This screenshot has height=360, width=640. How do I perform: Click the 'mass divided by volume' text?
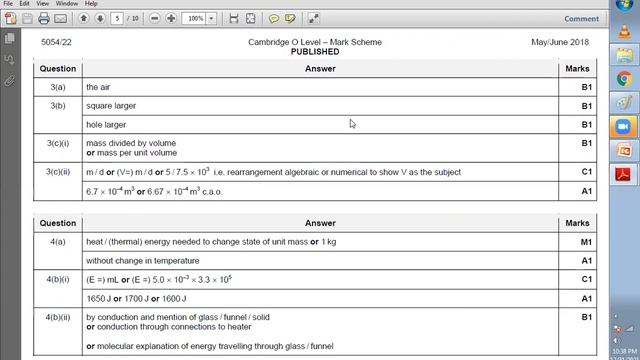coord(131,143)
